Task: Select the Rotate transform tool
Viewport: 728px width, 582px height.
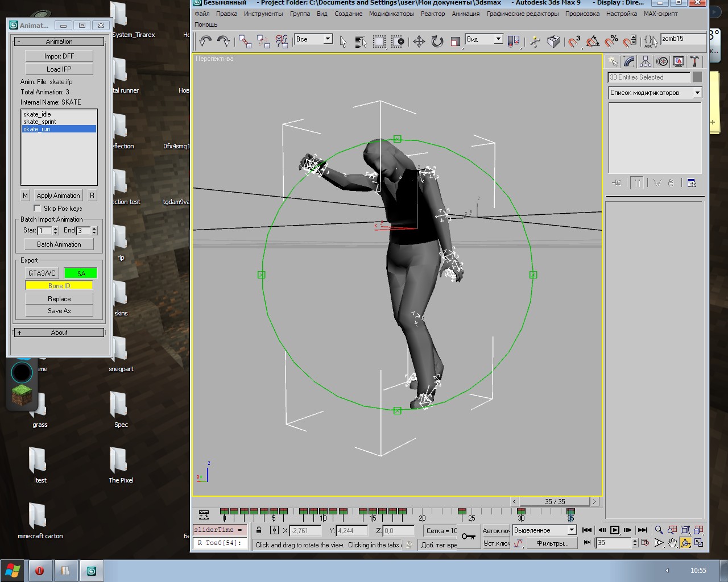Action: click(x=437, y=41)
